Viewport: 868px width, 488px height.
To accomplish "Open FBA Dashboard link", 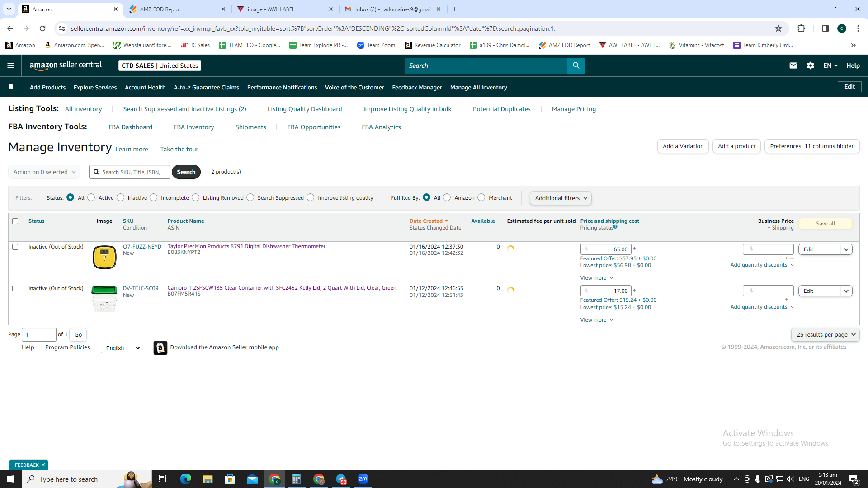I will (130, 127).
